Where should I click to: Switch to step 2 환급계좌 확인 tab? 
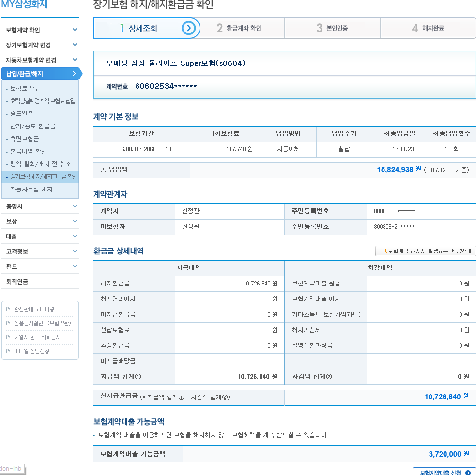239,28
